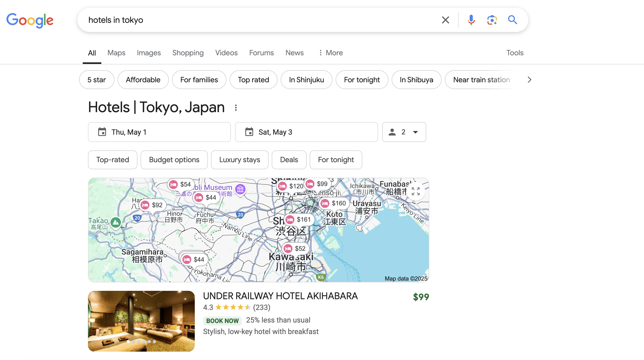Switch to the Forums tab

click(x=262, y=53)
